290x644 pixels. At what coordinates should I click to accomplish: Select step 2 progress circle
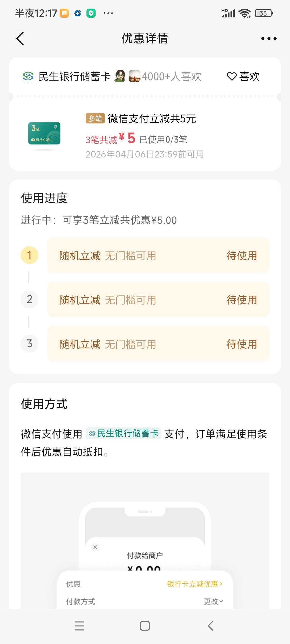click(30, 299)
